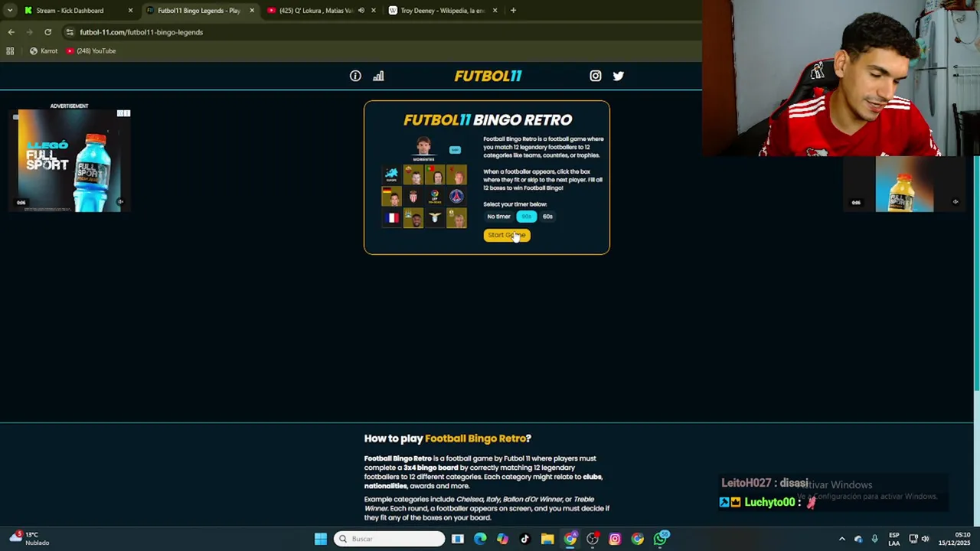Screen dimensions: 980x551
Task: Click the ad choices icon on left ad
Action: click(x=123, y=113)
